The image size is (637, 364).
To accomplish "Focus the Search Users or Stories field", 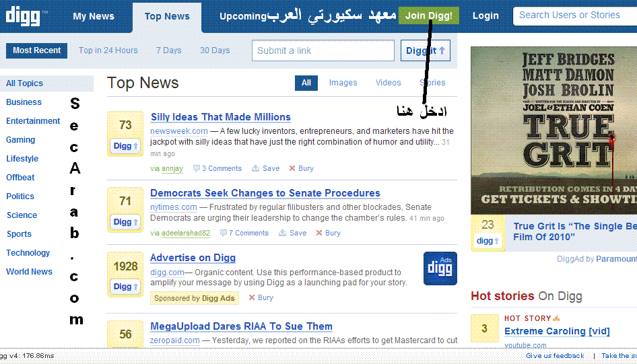I will click(x=575, y=15).
